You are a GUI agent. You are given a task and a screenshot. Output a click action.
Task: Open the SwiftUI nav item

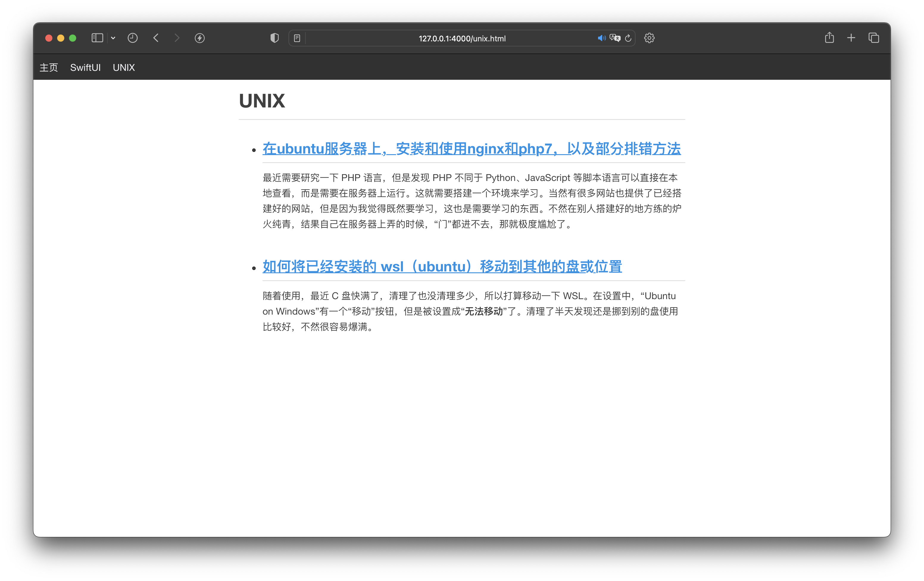(x=85, y=68)
